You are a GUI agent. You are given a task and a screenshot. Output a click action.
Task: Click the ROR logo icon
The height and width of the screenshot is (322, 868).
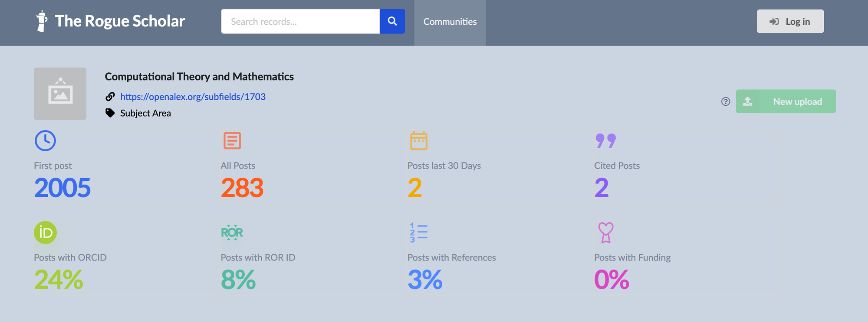click(x=232, y=233)
